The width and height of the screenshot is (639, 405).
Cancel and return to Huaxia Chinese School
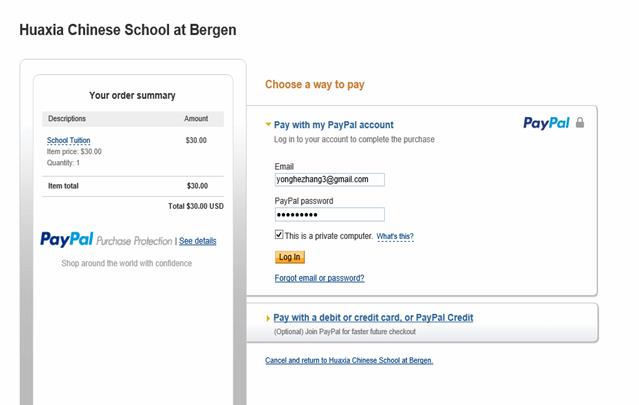tap(349, 360)
